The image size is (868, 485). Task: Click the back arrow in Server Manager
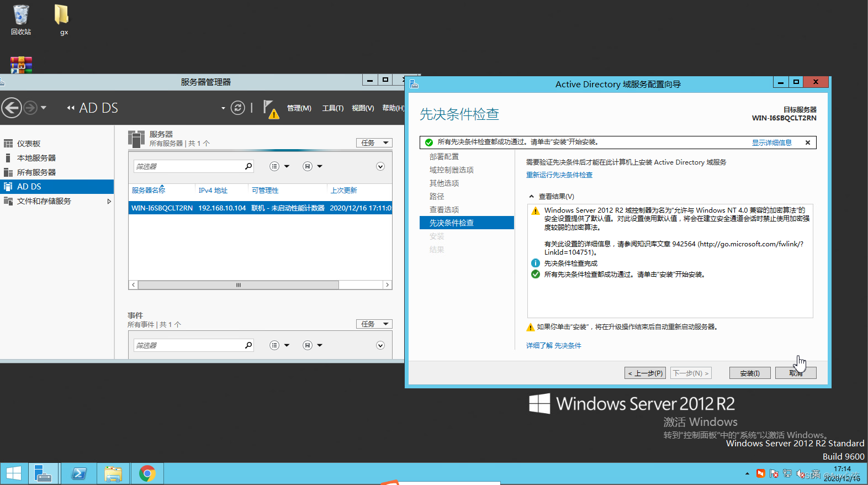(12, 108)
